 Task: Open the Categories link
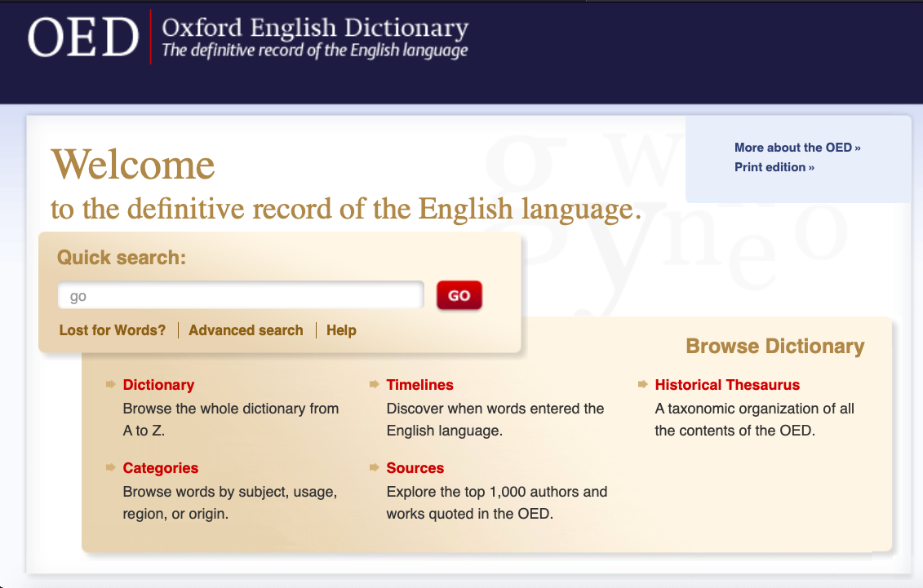160,468
